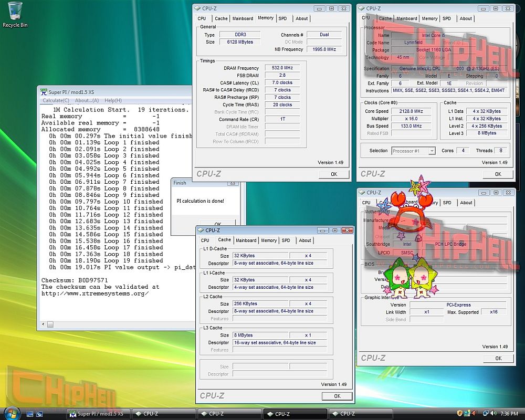Click the Super PI title bar icon
525x420 pixels.
(44, 92)
